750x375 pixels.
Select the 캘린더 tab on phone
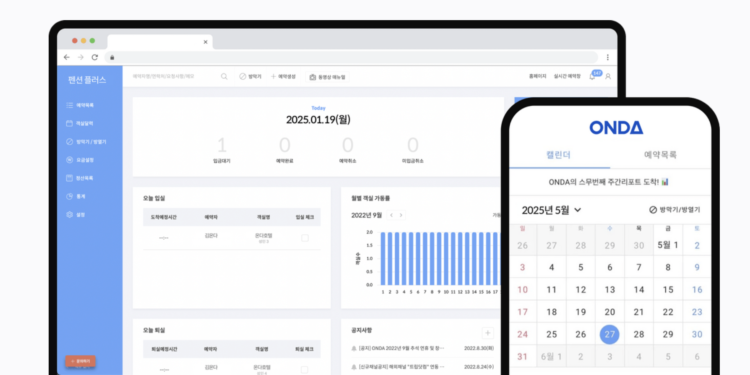click(558, 155)
